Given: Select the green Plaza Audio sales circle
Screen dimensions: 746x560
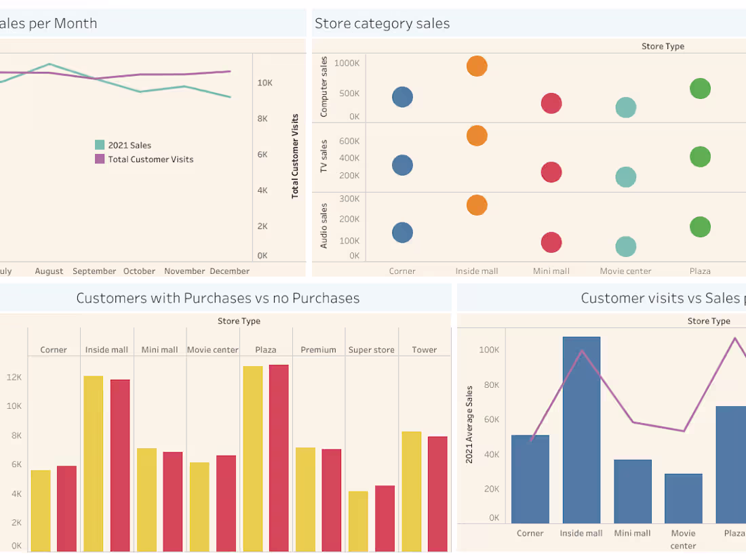Looking at the screenshot, I should pos(700,227).
